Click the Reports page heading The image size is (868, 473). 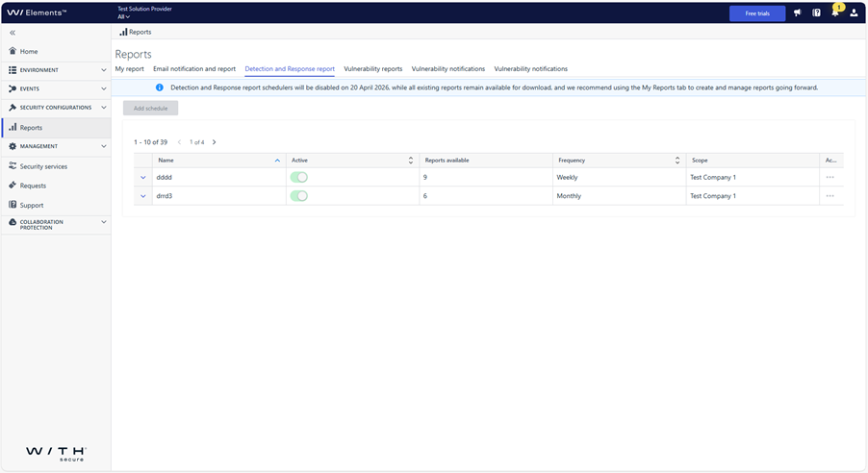(134, 54)
